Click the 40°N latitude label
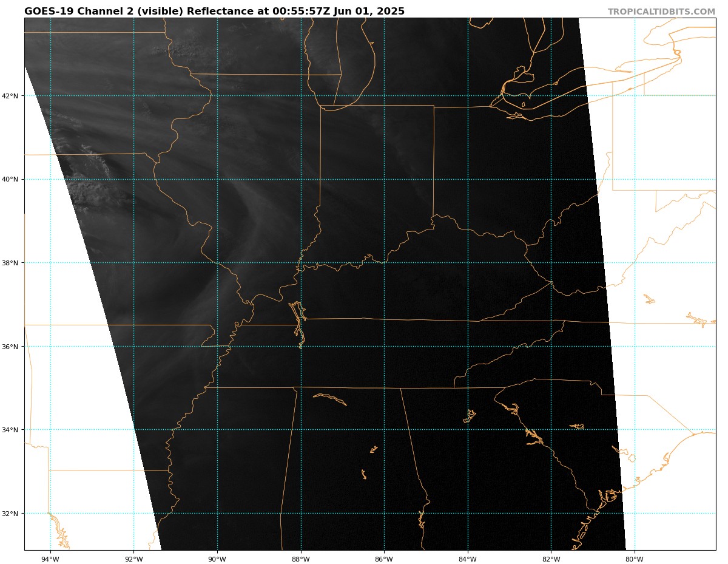 (x=10, y=180)
